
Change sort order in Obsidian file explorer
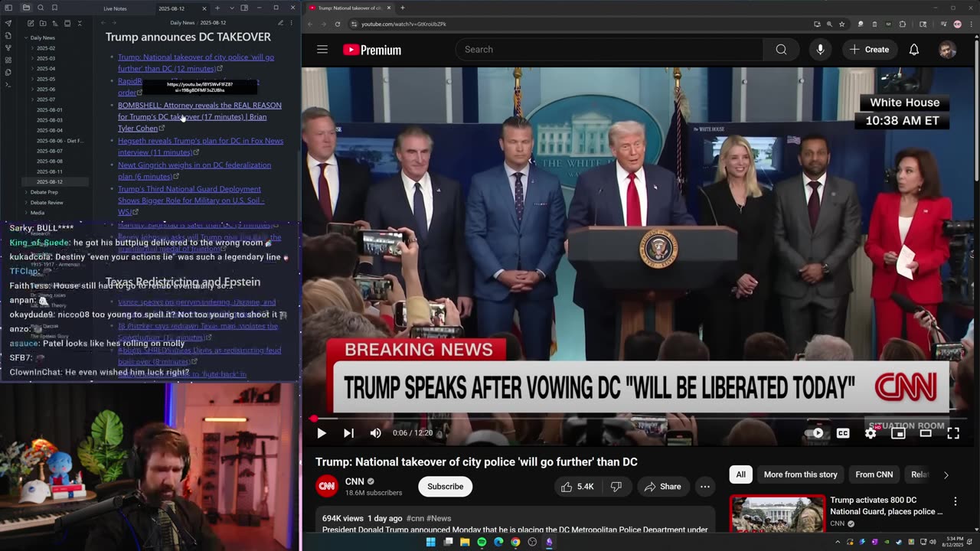(x=54, y=24)
